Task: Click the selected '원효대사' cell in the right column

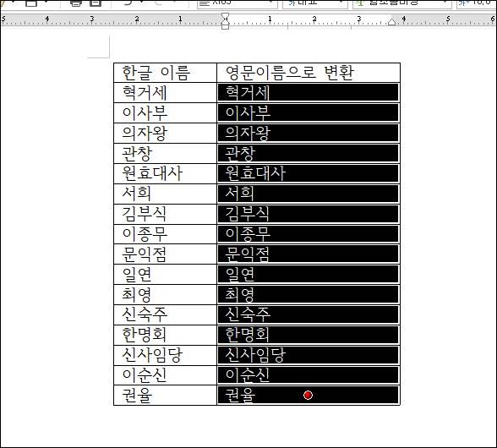Action: click(308, 173)
